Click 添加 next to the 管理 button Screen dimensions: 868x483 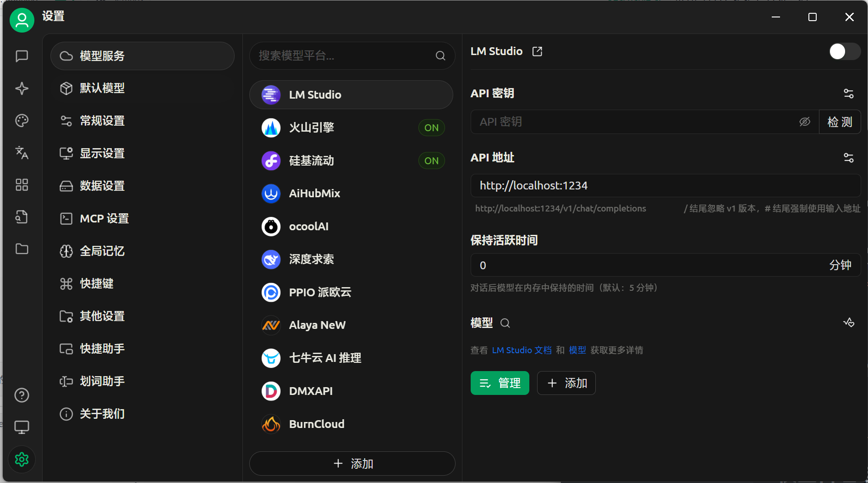pyautogui.click(x=566, y=383)
